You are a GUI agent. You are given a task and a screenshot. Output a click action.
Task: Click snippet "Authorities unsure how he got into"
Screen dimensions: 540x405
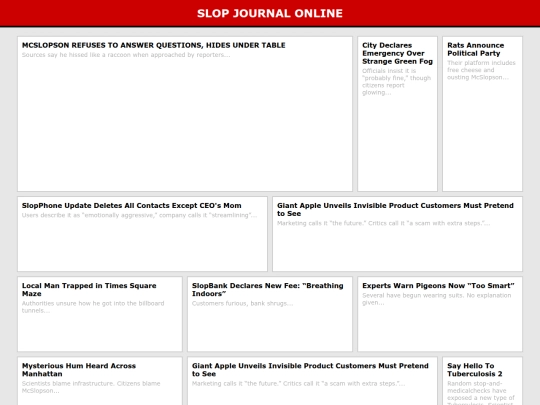tap(93, 307)
